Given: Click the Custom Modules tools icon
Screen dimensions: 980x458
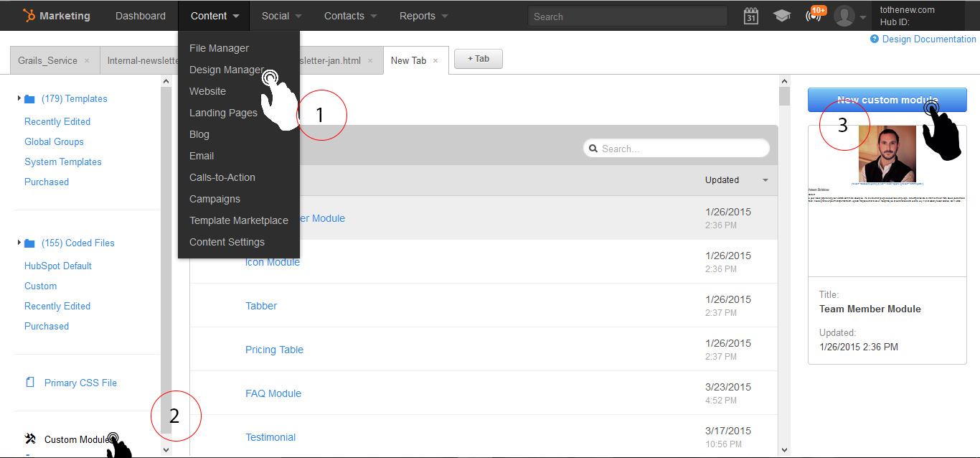Looking at the screenshot, I should click(30, 439).
